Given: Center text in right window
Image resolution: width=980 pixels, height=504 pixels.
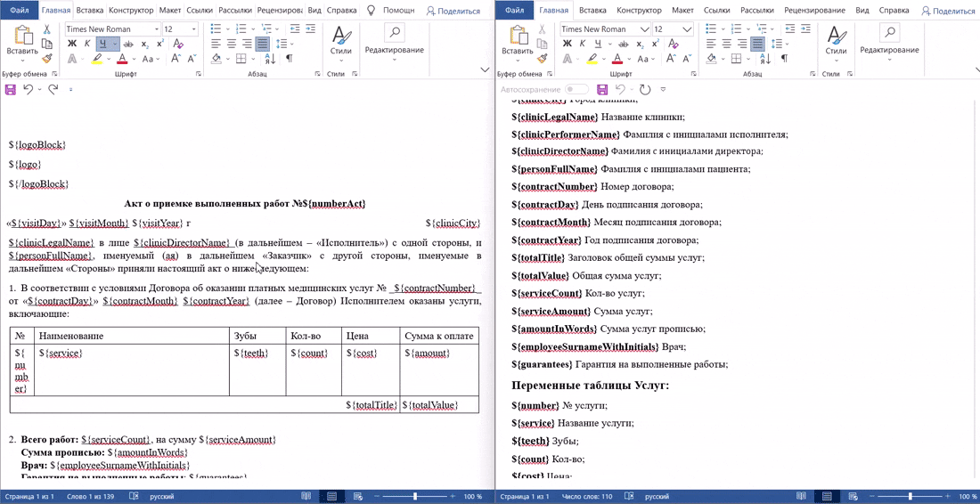Looking at the screenshot, I should point(726,44).
